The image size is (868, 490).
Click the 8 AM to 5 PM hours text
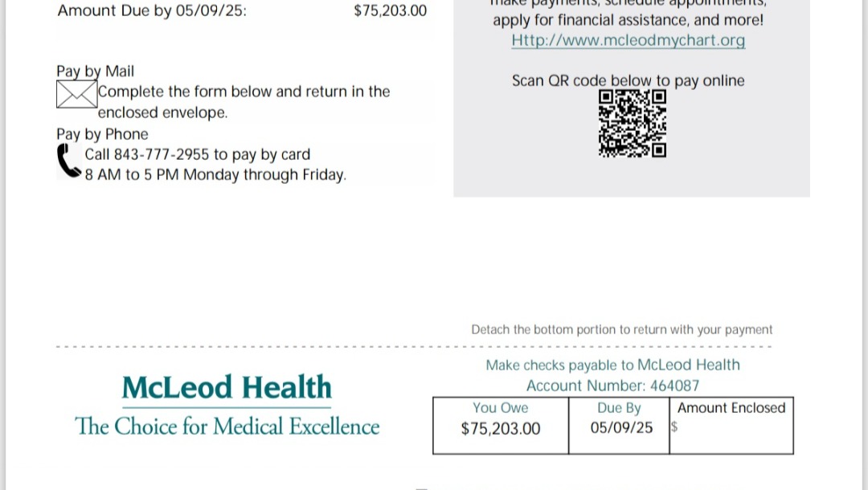click(215, 175)
